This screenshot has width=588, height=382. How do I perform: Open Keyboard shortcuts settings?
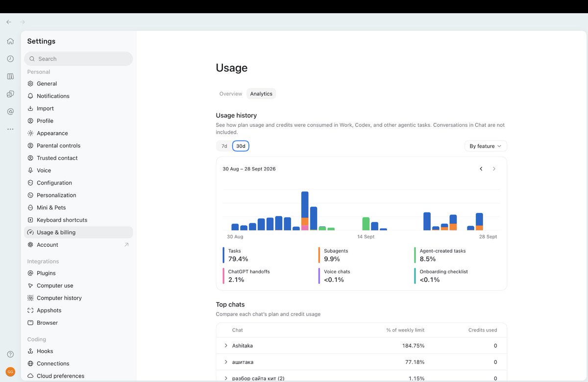(78, 220)
